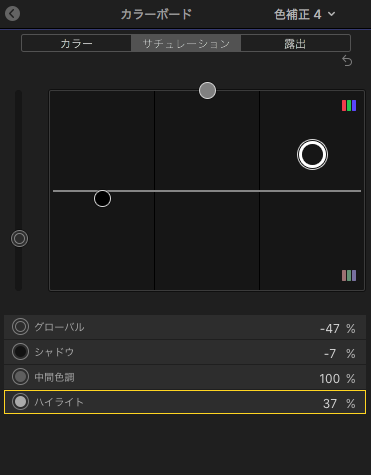Select the white highlights puck in the board
Viewport: 371px width, 475px height.
[x=312, y=155]
